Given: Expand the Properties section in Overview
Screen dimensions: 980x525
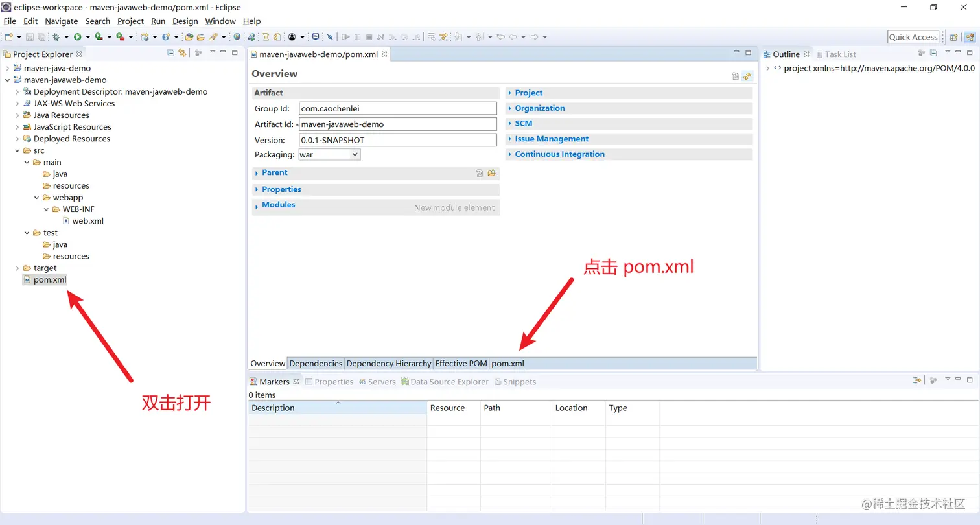Looking at the screenshot, I should click(257, 190).
